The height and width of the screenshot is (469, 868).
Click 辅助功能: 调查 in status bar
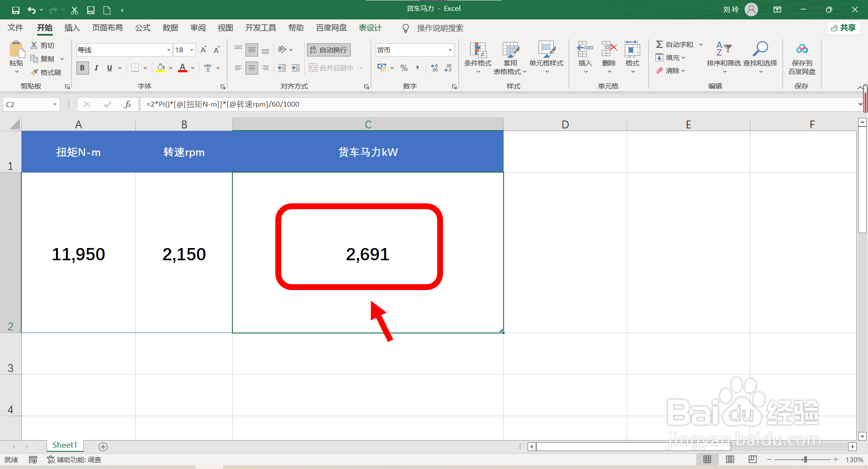pos(75,460)
